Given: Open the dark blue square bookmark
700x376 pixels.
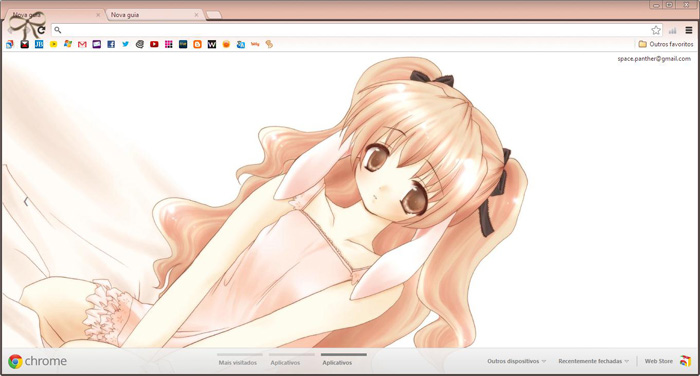Looking at the screenshot, I should 183,44.
